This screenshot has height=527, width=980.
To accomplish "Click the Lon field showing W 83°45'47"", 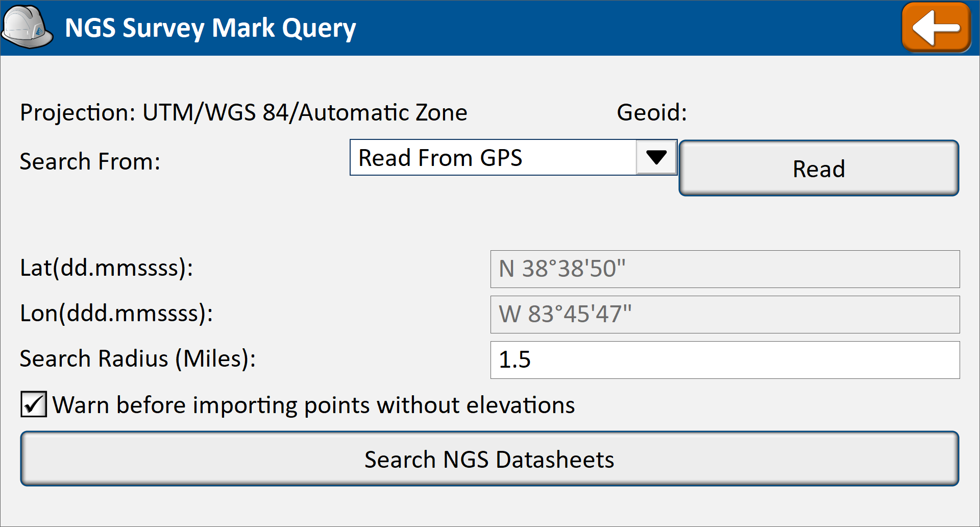I will pyautogui.click(x=725, y=315).
